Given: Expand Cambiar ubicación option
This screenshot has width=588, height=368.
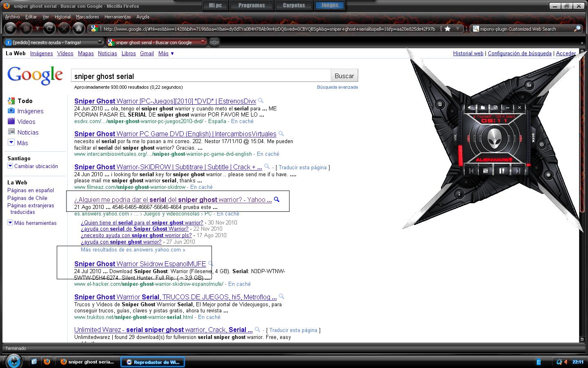Looking at the screenshot, I should (x=33, y=166).
